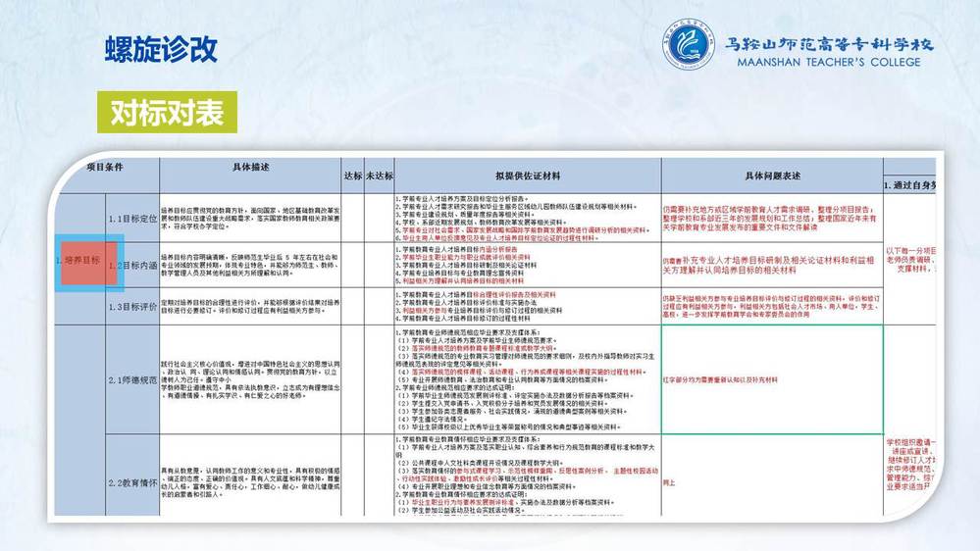Click the description starting 培养目标应贯彻党的教育方针

click(250, 219)
